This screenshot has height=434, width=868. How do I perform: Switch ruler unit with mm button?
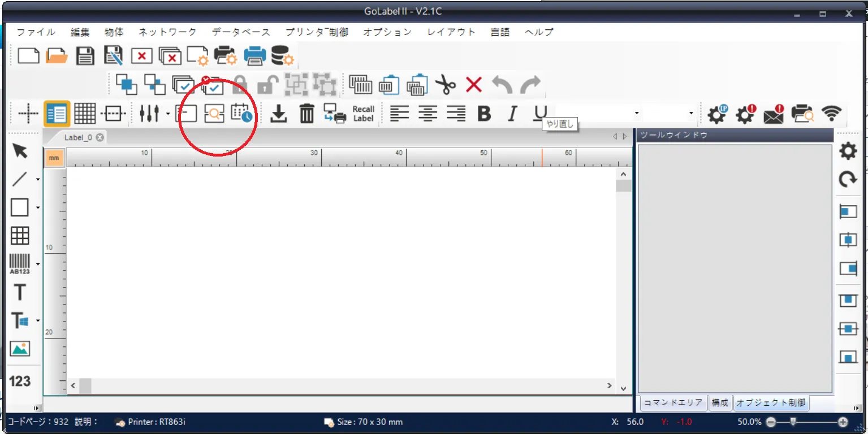point(54,158)
